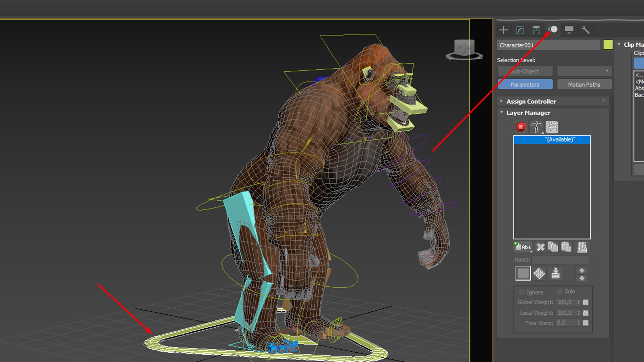Open the layer rollout options icon
644x362 pixels.
[x=552, y=127]
